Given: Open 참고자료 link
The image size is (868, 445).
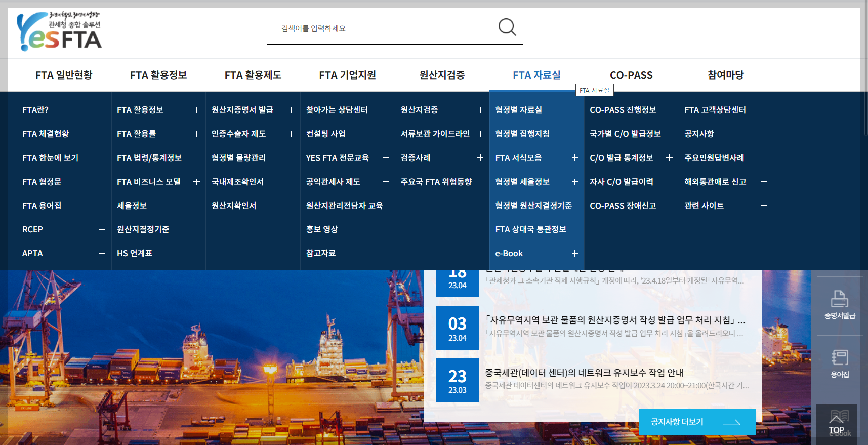Looking at the screenshot, I should [320, 253].
